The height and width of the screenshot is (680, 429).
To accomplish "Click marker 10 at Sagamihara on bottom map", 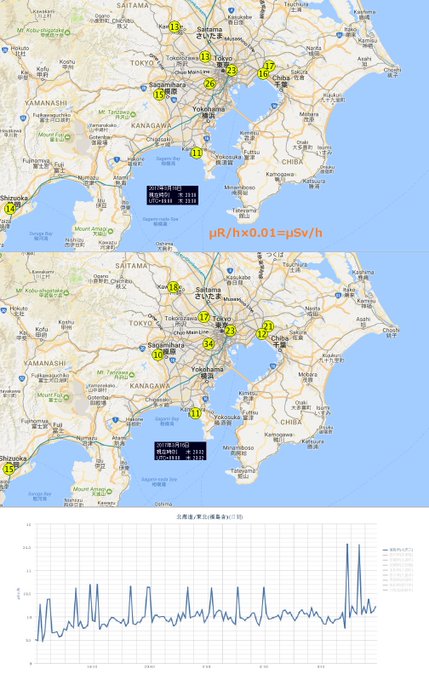I will [158, 355].
